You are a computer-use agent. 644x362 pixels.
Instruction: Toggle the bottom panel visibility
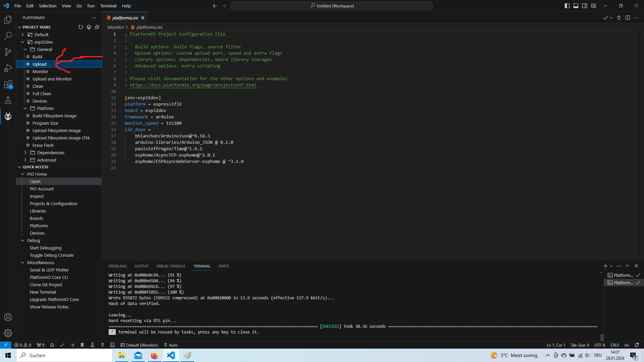point(576,6)
